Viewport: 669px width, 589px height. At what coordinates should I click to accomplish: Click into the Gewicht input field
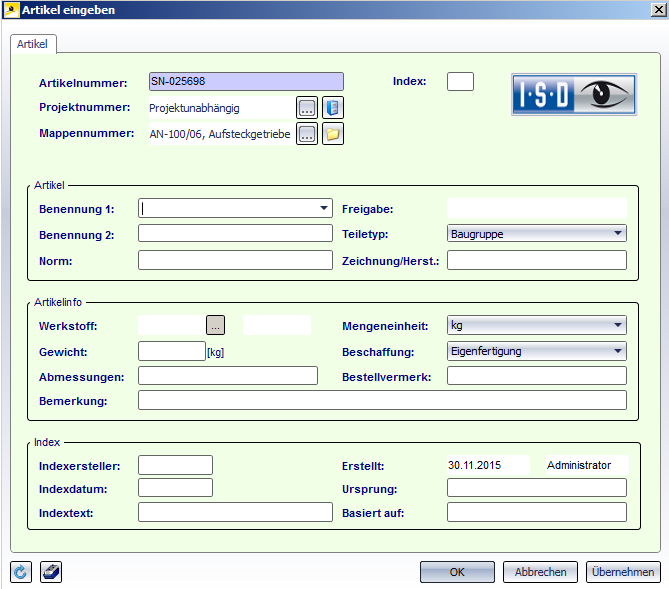(x=171, y=351)
